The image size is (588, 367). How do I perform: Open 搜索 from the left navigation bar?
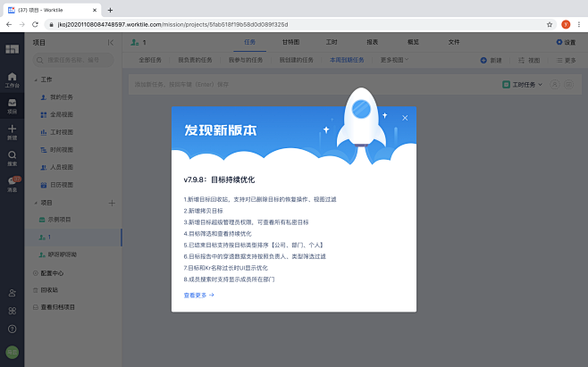(x=12, y=157)
